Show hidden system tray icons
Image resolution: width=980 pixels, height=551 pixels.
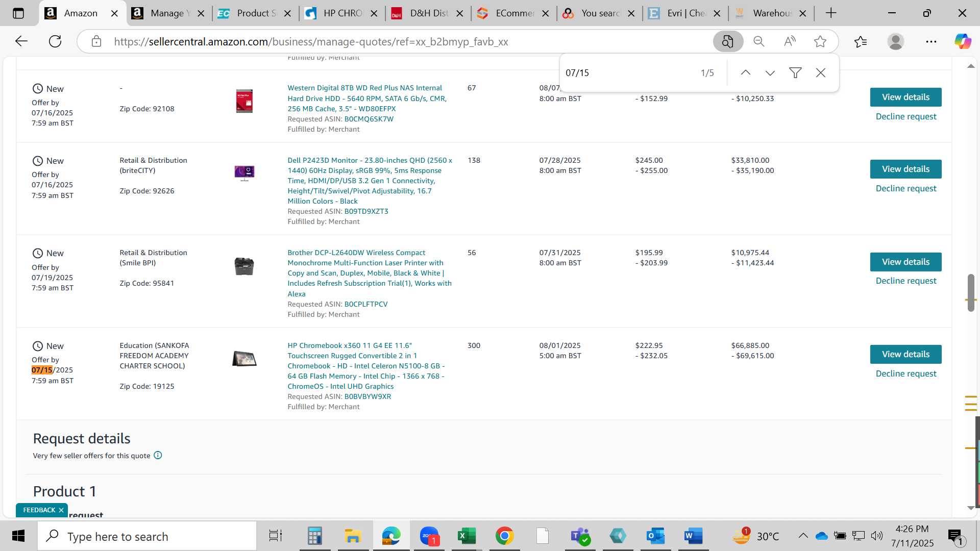point(803,536)
